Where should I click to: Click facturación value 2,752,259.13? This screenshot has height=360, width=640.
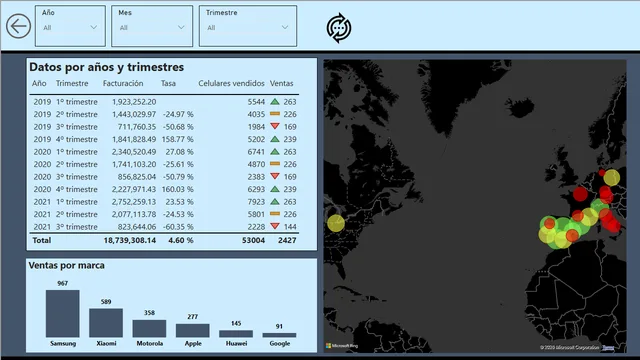coord(134,202)
